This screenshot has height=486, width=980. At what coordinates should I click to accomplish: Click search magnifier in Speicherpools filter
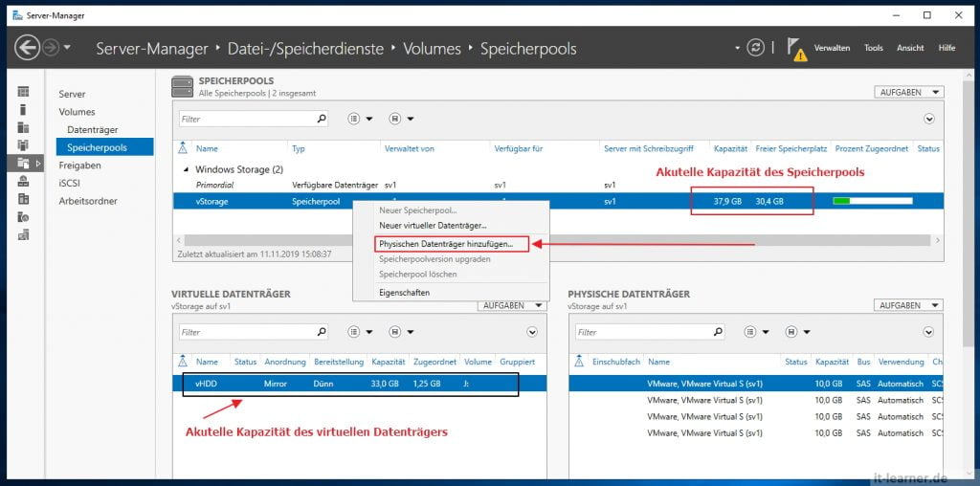[322, 119]
